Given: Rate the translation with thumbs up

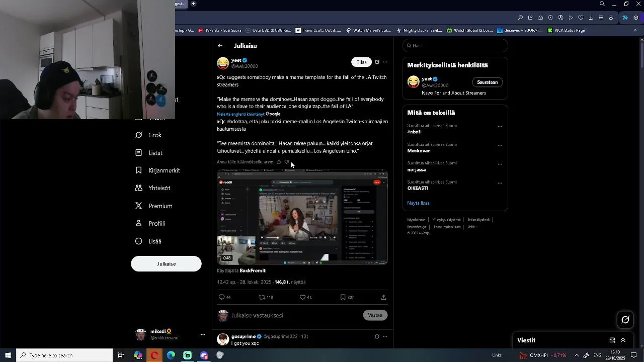Looking at the screenshot, I should click(x=279, y=162).
